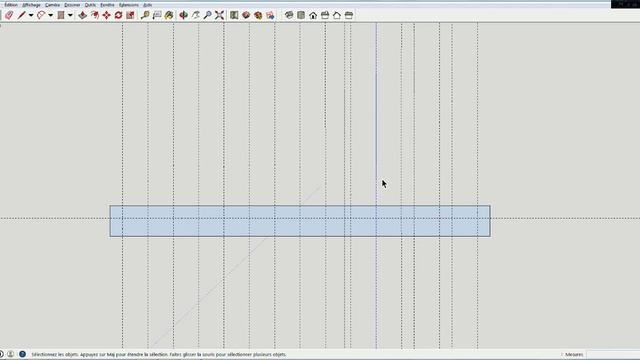This screenshot has width=640, height=360.
Task: Select the Orbit tool
Action: tap(184, 15)
